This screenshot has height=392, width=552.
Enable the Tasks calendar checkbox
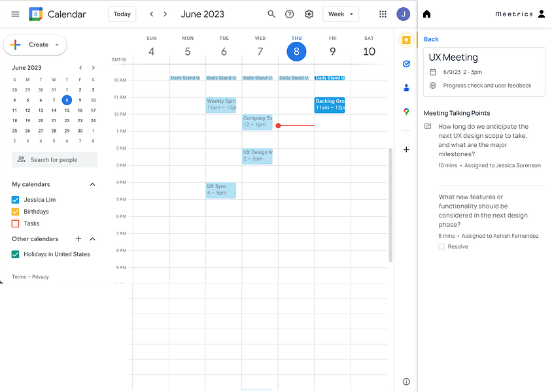pyautogui.click(x=16, y=223)
